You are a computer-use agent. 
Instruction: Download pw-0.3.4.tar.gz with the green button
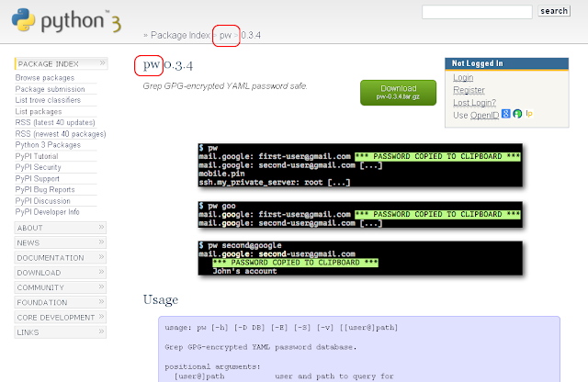click(398, 93)
